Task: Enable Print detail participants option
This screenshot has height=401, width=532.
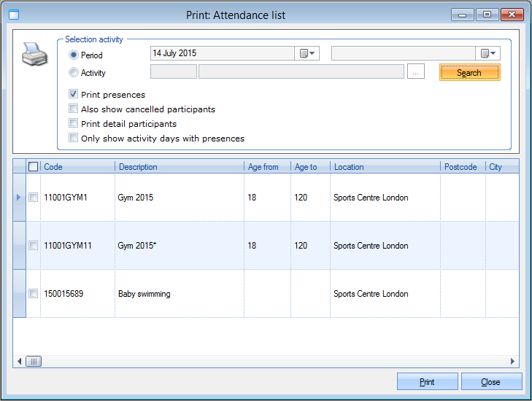Action: click(x=73, y=123)
